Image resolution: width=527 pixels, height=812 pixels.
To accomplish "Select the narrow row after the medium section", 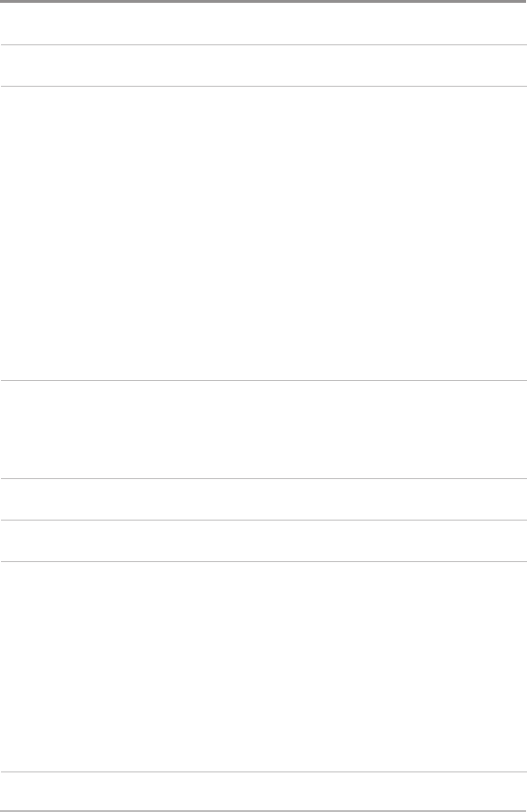I will tap(264, 499).
